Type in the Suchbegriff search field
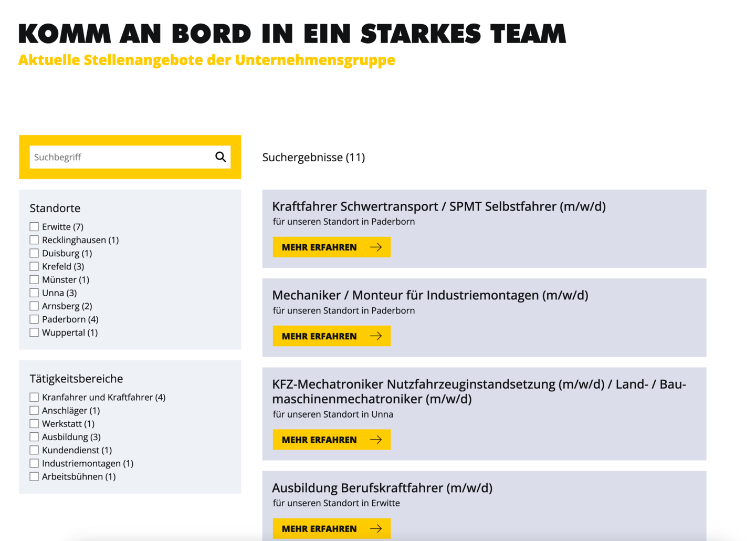 [121, 157]
